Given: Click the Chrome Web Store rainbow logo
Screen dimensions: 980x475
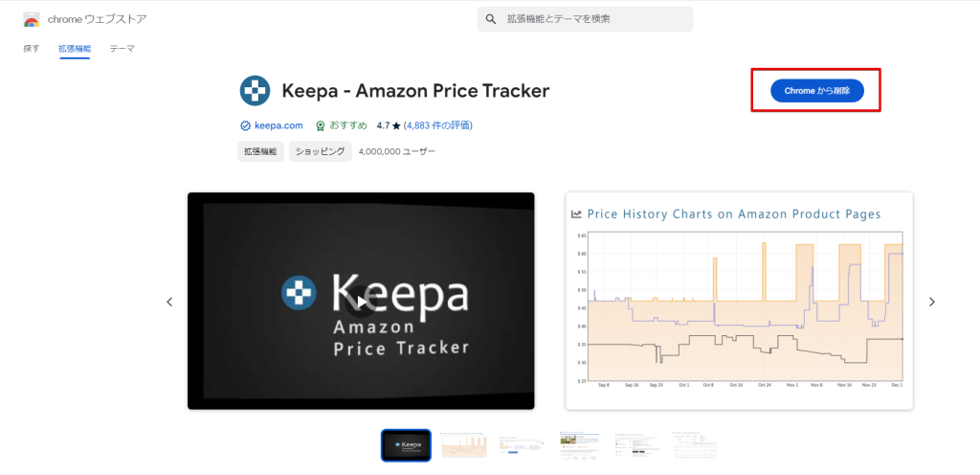Looking at the screenshot, I should coord(32,19).
